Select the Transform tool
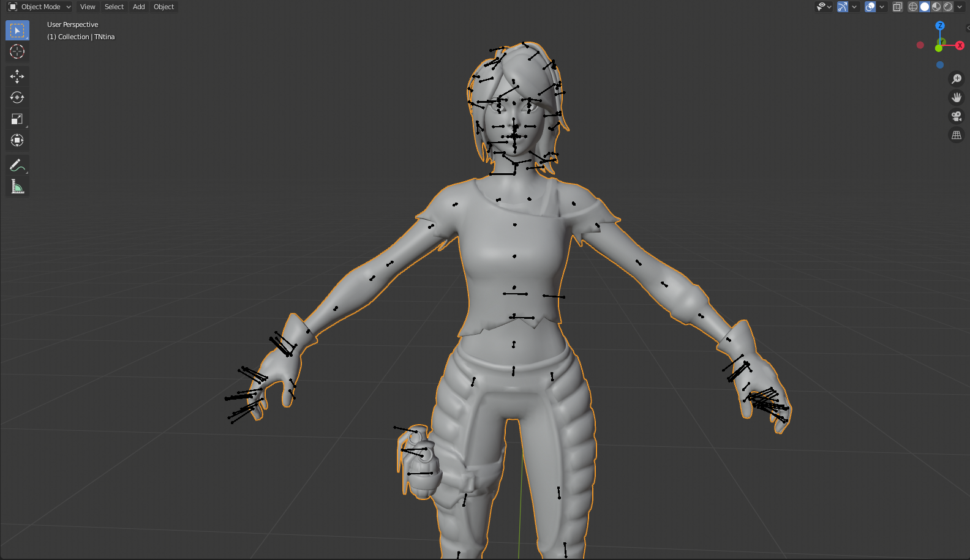Screen dimensions: 970x560 [x=17, y=140]
